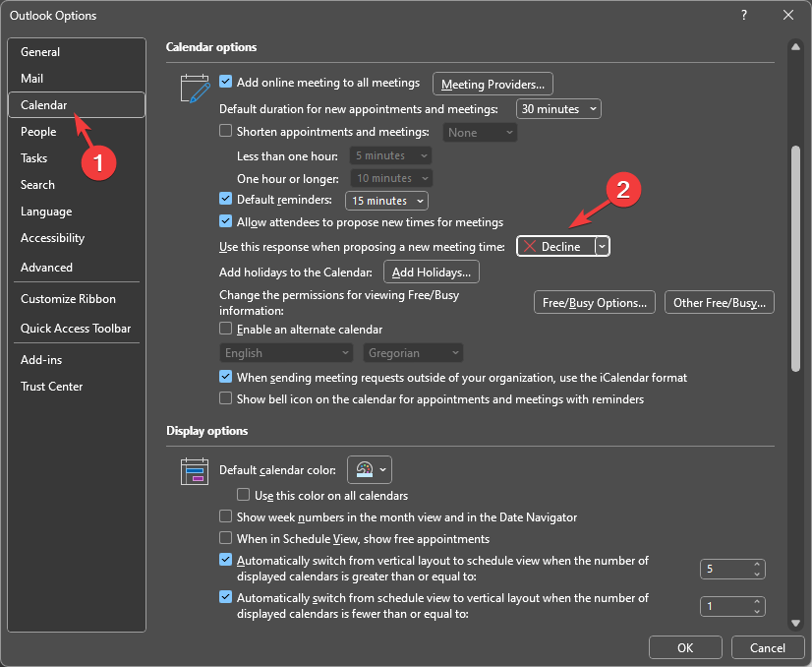Select the Mail category
Image resolution: width=812 pixels, height=667 pixels.
click(x=77, y=79)
